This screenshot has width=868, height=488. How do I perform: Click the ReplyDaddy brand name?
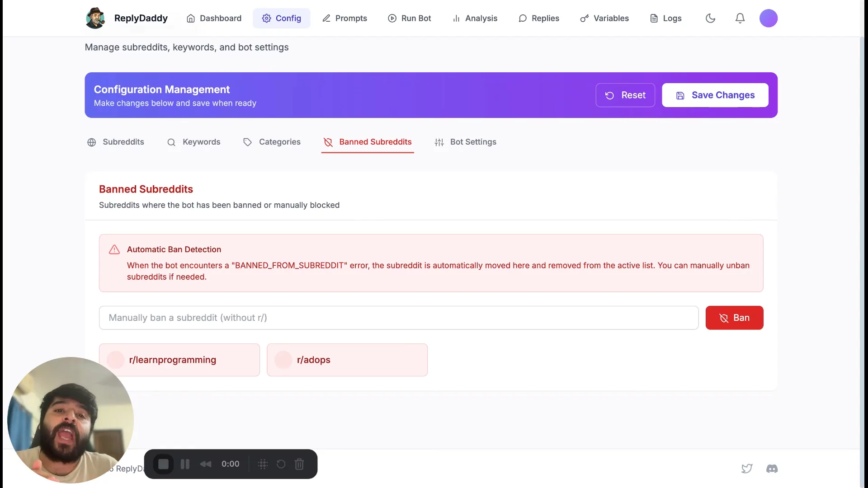coord(141,18)
